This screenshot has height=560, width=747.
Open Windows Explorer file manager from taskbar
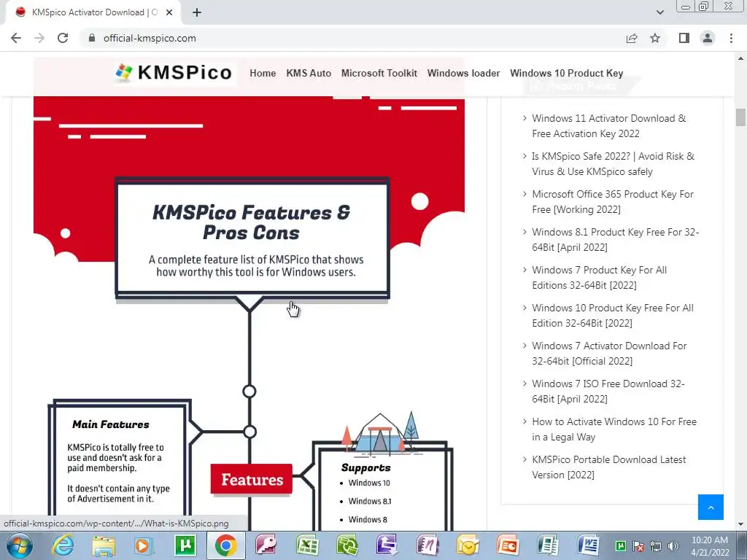(x=103, y=545)
